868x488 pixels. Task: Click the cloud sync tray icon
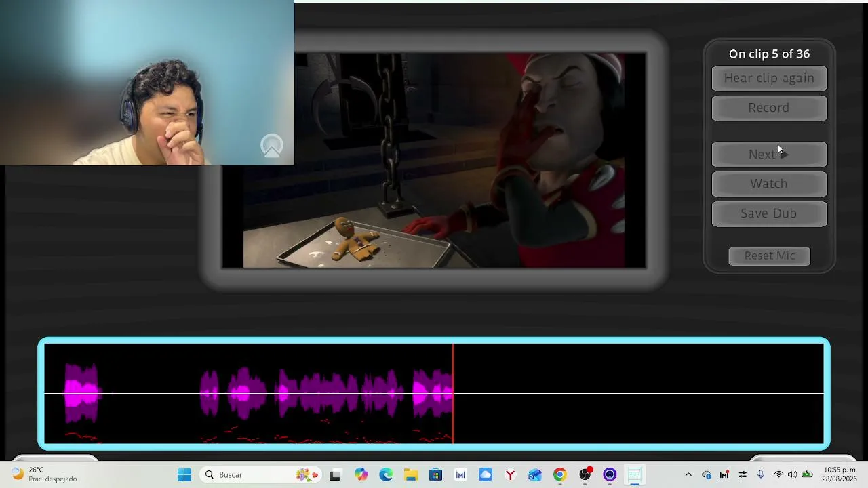tap(706, 475)
